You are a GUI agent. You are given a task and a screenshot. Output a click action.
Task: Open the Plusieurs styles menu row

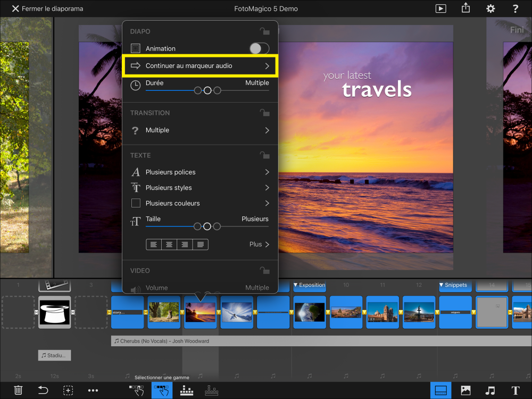(x=199, y=188)
